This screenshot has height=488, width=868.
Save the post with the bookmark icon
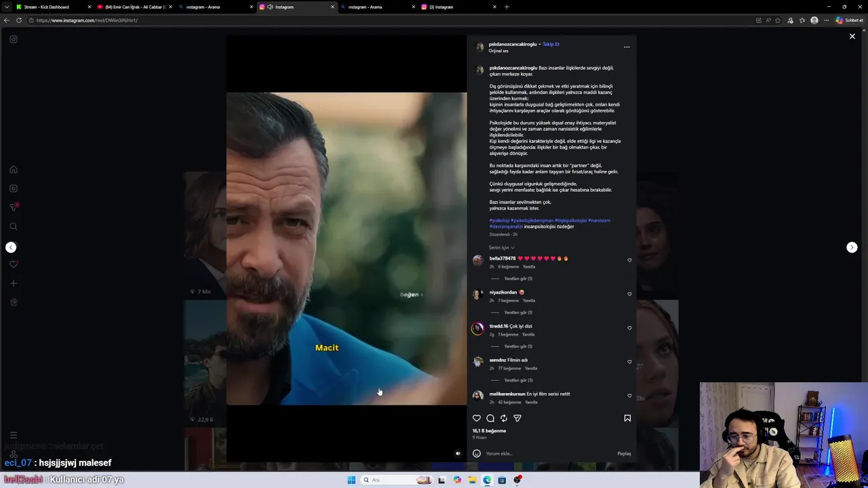627,418
